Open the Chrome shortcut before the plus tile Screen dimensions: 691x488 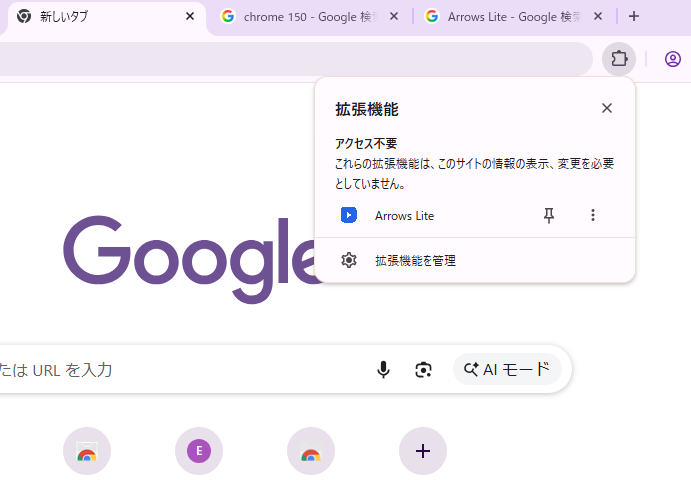(x=311, y=451)
